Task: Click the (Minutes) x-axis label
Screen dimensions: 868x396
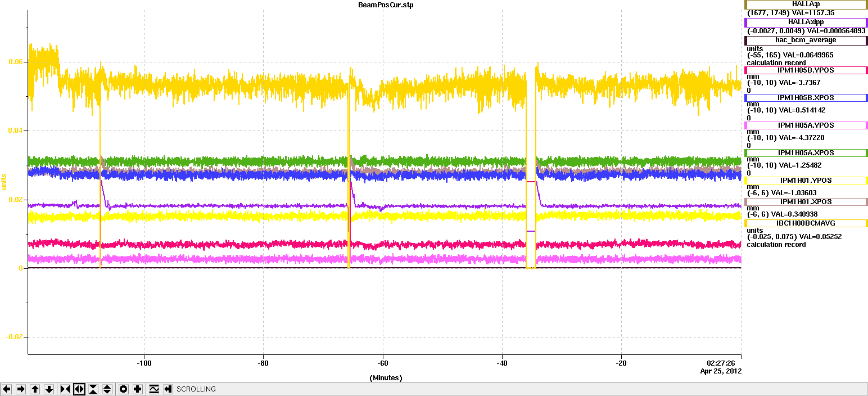Action: (x=386, y=378)
